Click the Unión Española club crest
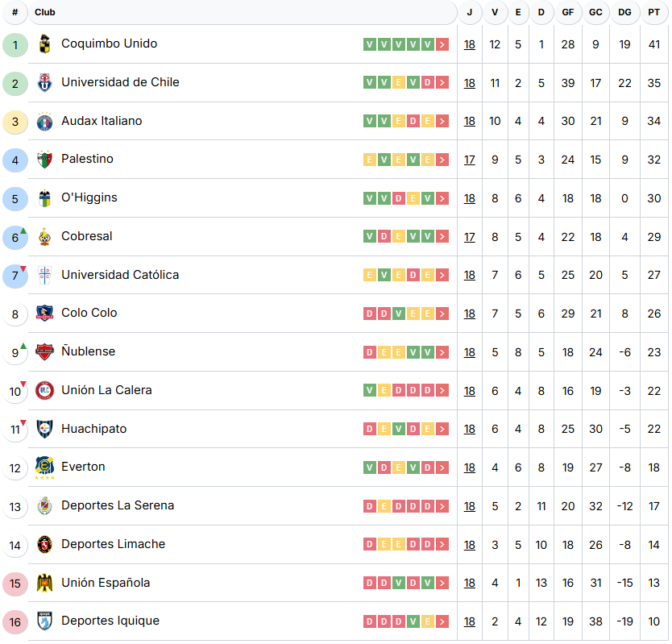The height and width of the screenshot is (644, 672). tap(45, 584)
